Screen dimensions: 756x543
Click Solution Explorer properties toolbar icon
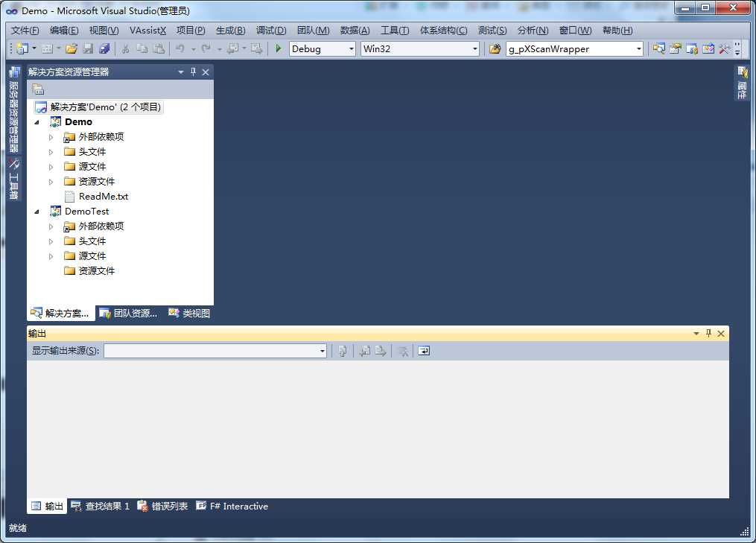click(37, 89)
